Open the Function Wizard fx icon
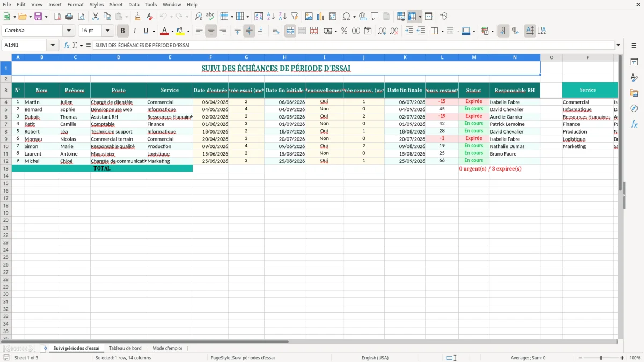644x362 pixels. (x=67, y=45)
